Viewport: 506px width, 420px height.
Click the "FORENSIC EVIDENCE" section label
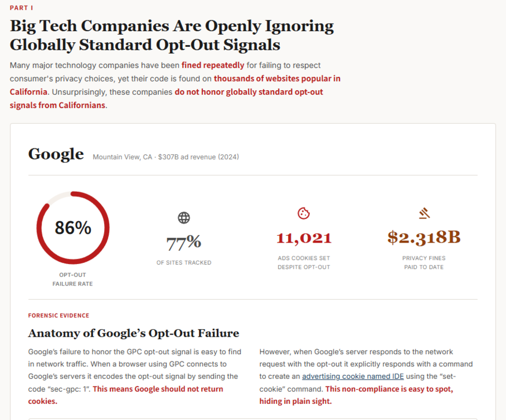point(58,315)
